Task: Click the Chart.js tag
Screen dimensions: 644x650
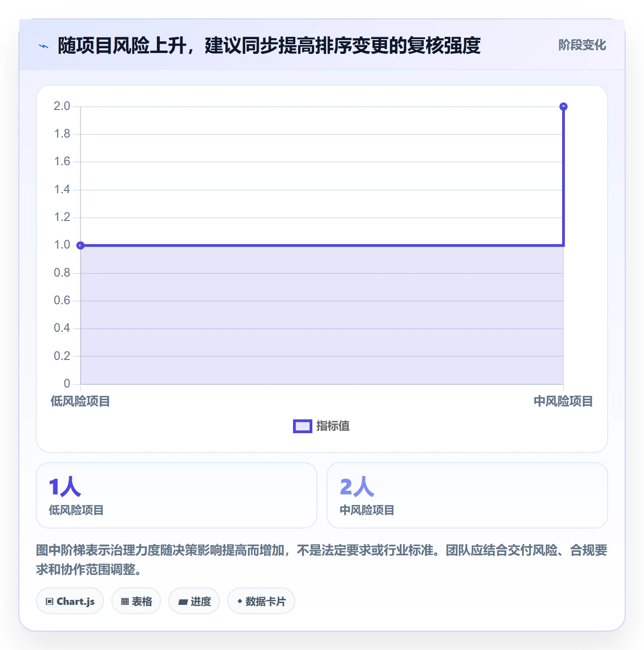Action: tap(70, 601)
